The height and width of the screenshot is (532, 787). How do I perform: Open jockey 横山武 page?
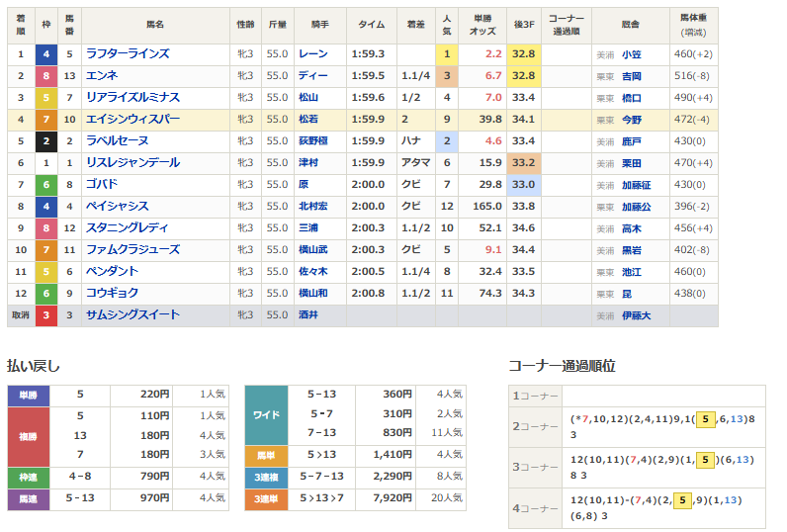[315, 250]
